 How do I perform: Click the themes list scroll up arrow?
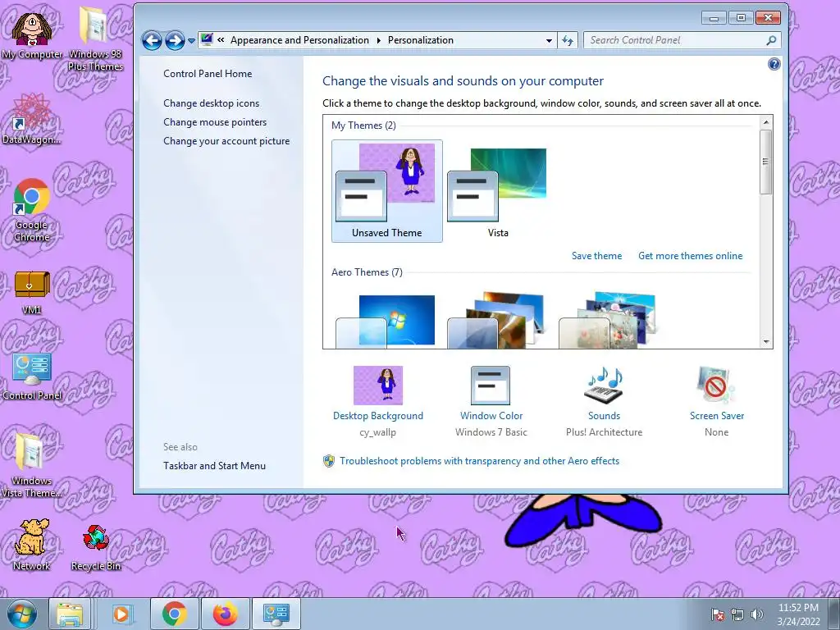766,122
